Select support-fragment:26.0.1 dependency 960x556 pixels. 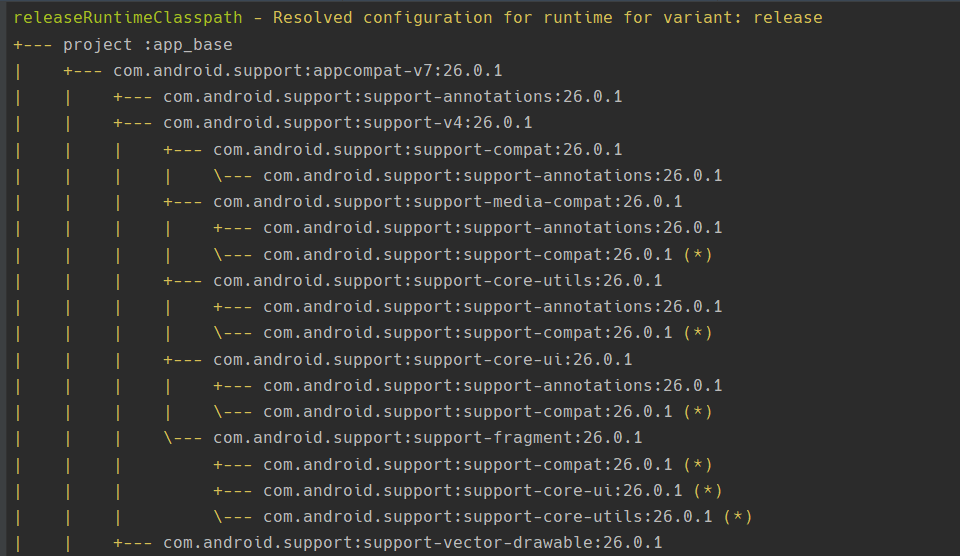tap(427, 438)
